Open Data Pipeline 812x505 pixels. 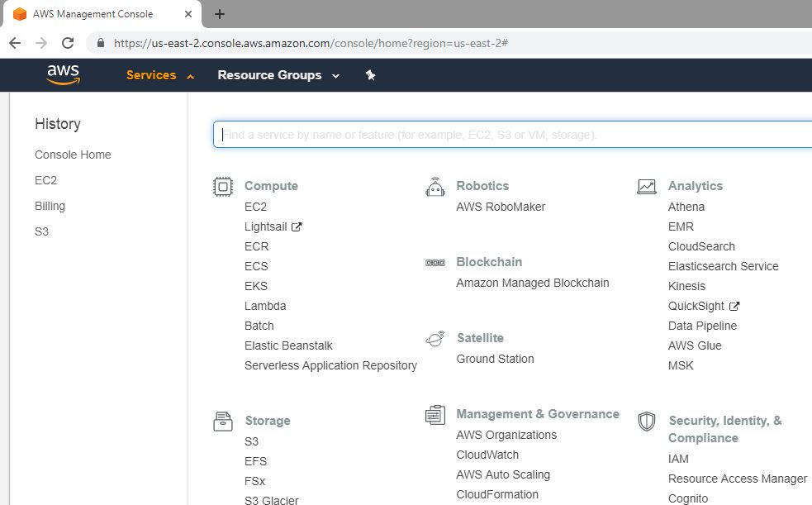[x=702, y=326]
